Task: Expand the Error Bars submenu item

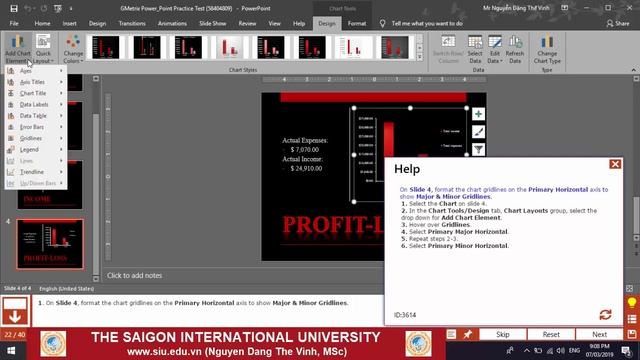Action: (x=36, y=127)
